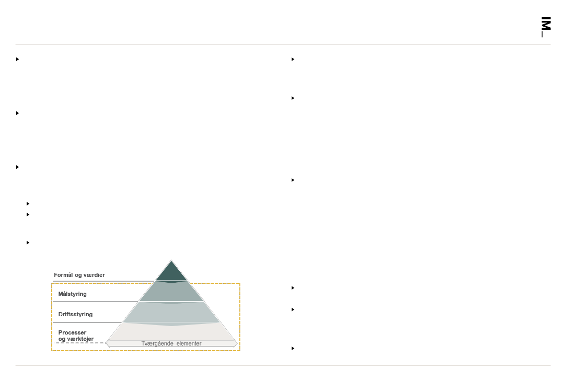566x392 pixels.
Task: Select the 'Driftsstyring' label
Action: click(75, 315)
